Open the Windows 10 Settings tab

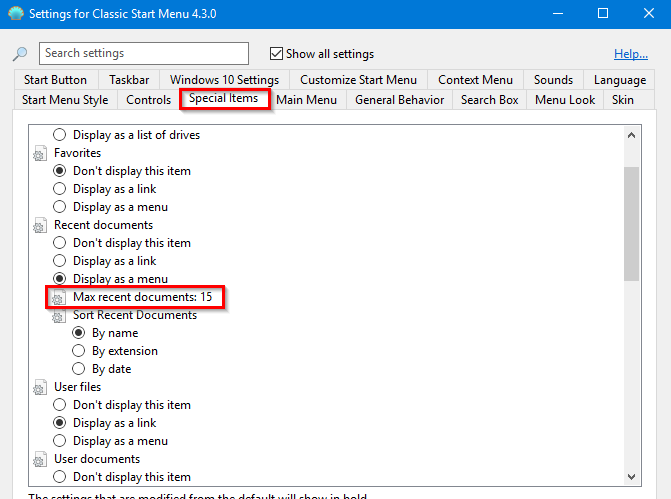(224, 80)
